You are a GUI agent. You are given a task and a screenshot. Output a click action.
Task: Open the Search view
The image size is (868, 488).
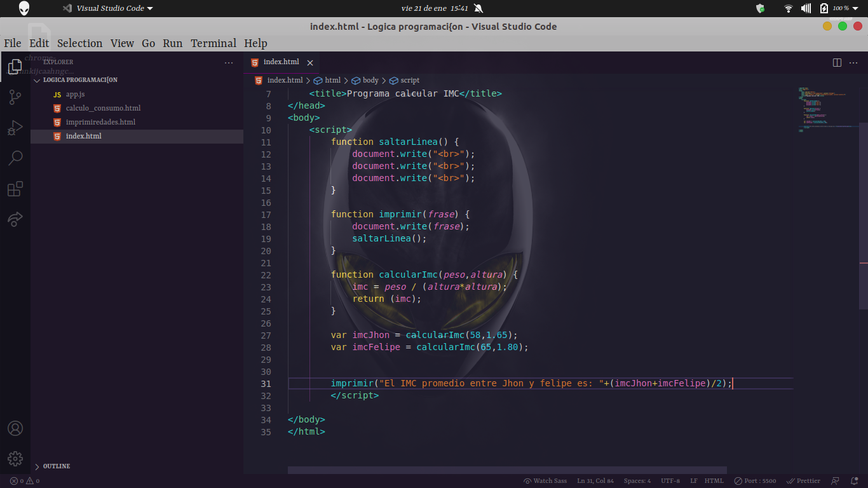(15, 158)
